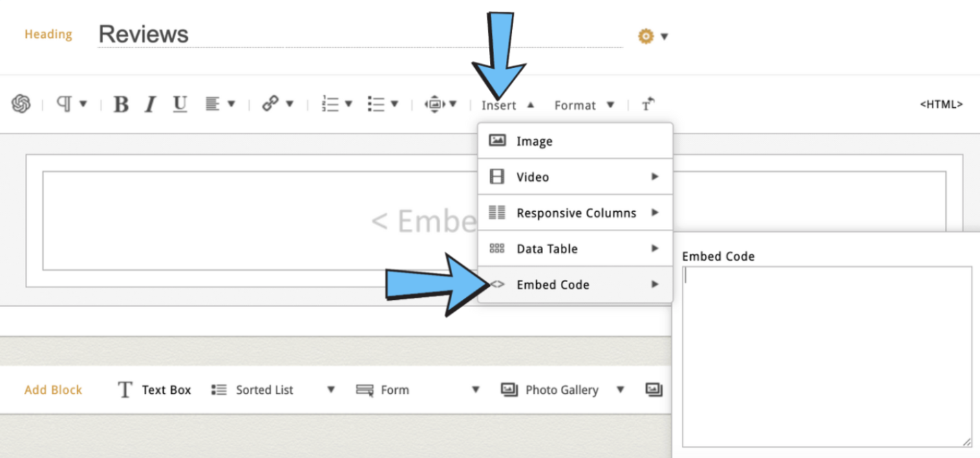Click inside the Embed Code text area
This screenshot has width=980, height=458.
coord(826,356)
